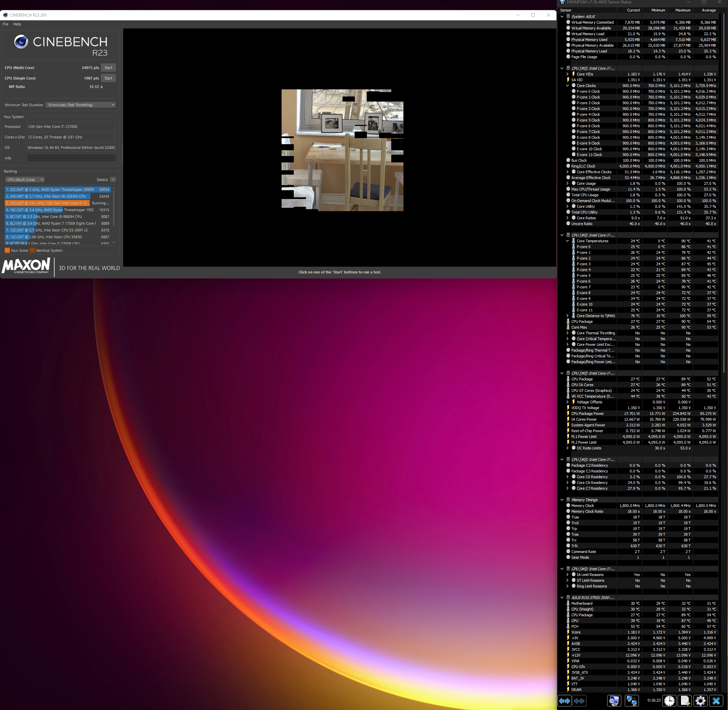Expand the OC Ratio Limits node
This screenshot has width=728, height=710.
click(x=568, y=448)
